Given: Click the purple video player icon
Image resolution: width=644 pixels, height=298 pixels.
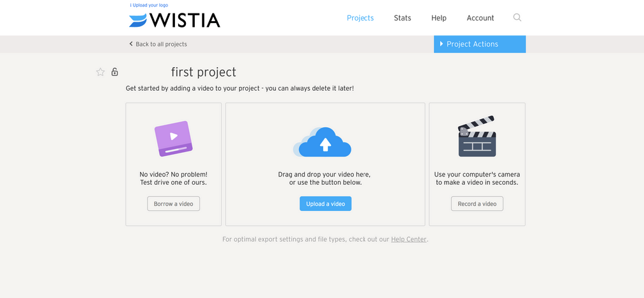Looking at the screenshot, I should (x=173, y=138).
